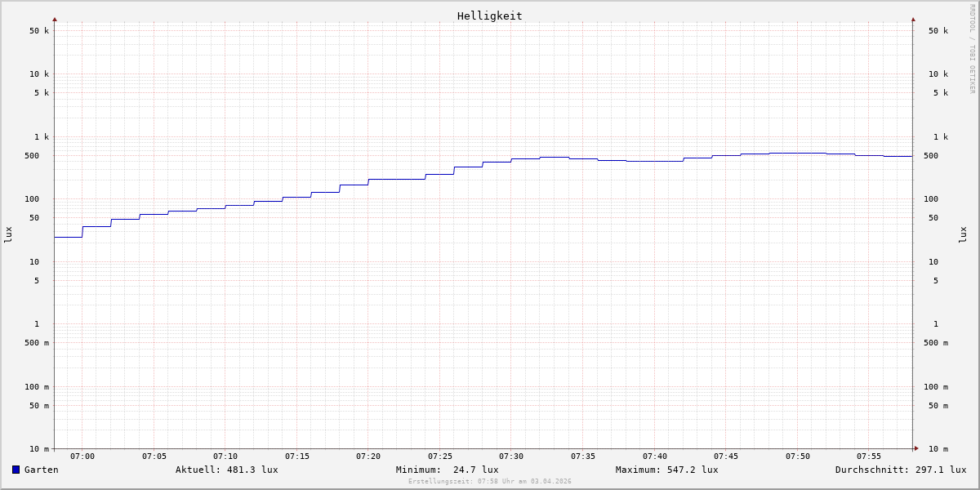
Task: Click the red arrow ending the x-axis
Action: [916, 448]
